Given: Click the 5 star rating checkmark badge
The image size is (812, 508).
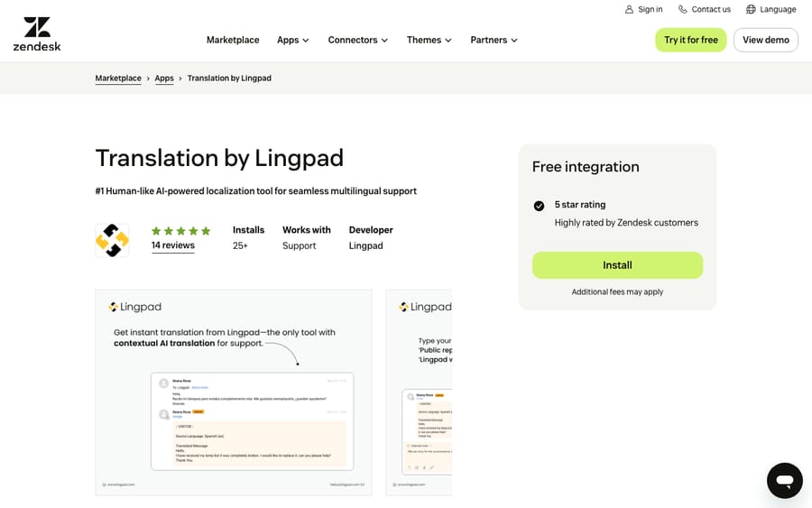Looking at the screenshot, I should pyautogui.click(x=539, y=206).
